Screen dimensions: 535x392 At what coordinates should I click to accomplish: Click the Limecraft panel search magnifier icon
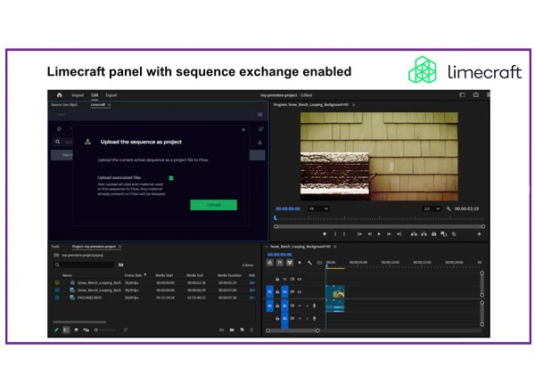point(58,142)
